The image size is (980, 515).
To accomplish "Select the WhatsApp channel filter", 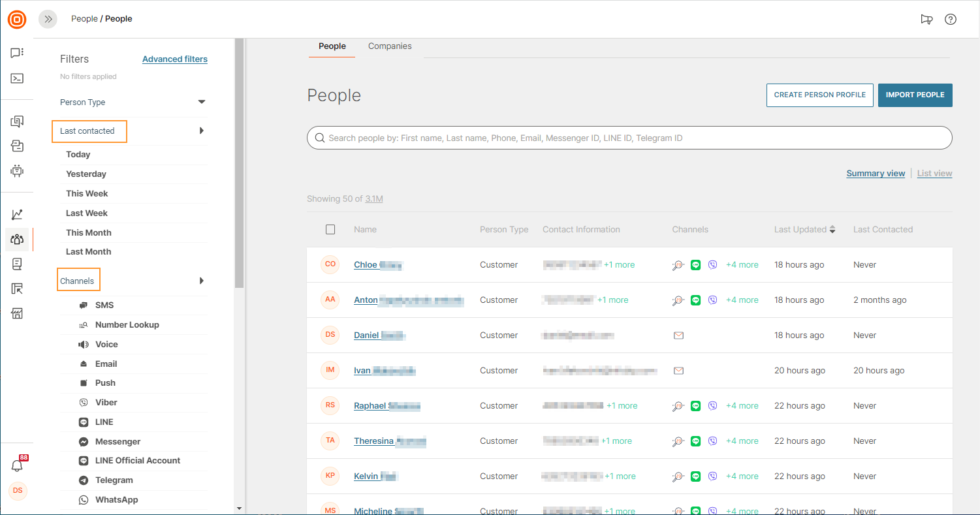I will coord(116,500).
